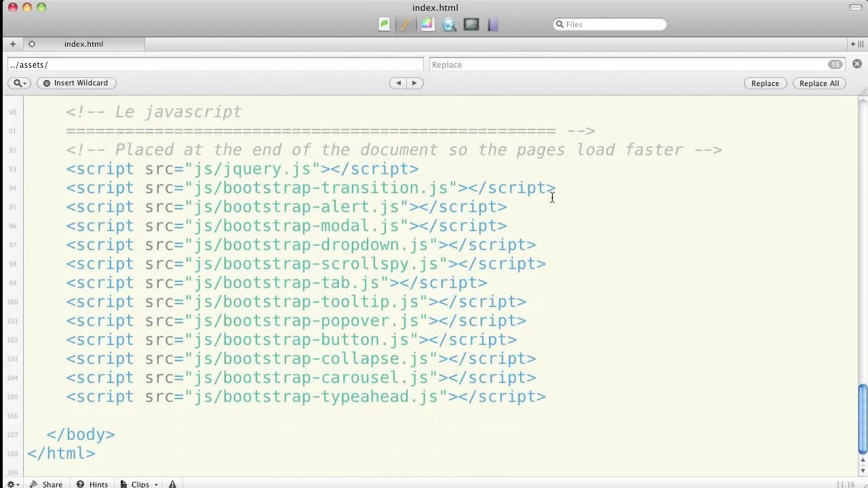Open Hints in the status bar
868x488 pixels.
point(92,484)
